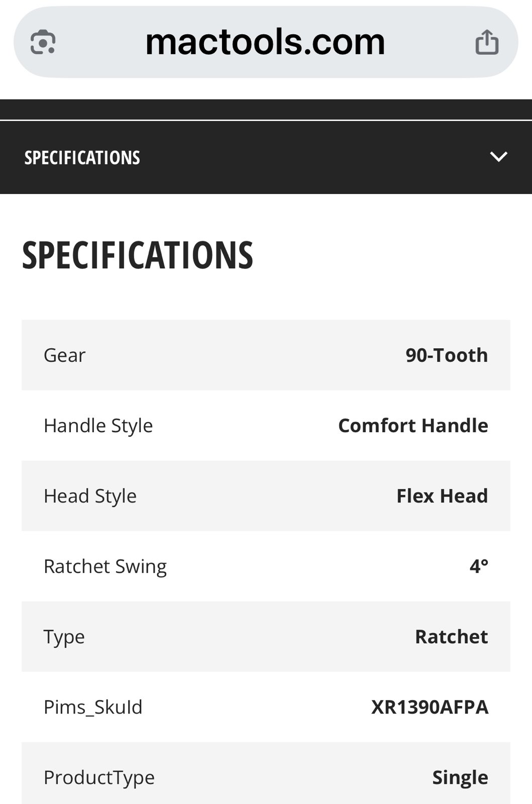Tap the Handle Style label

point(98,426)
